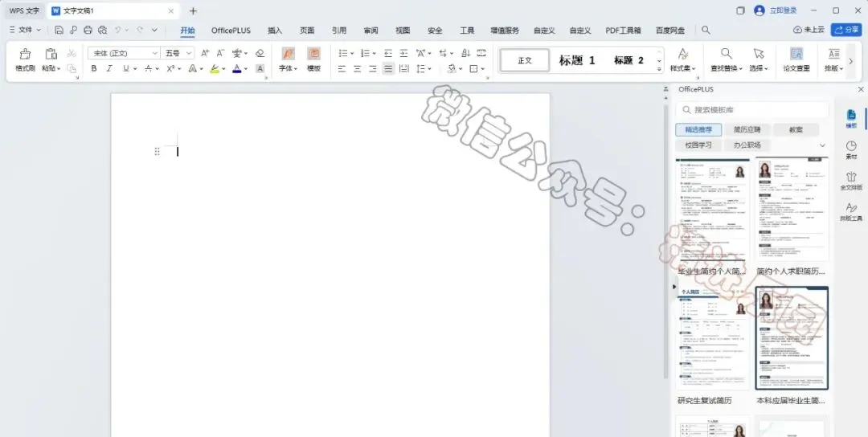Click the 论文查重 paper check icon
868x437 pixels.
coord(796,54)
